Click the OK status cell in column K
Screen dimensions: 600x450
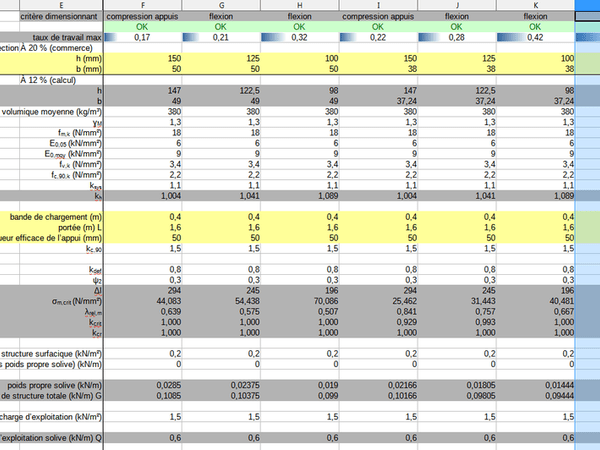point(535,27)
